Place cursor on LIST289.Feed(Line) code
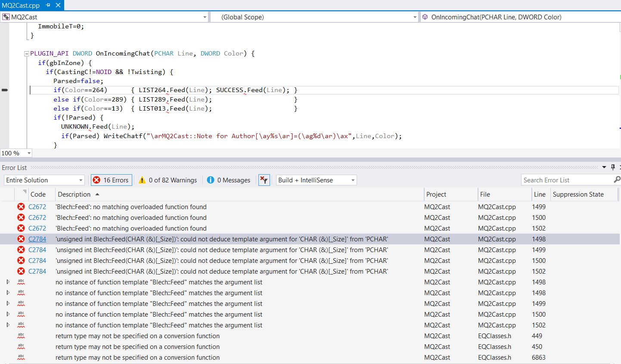This screenshot has width=621, height=364. click(x=175, y=99)
